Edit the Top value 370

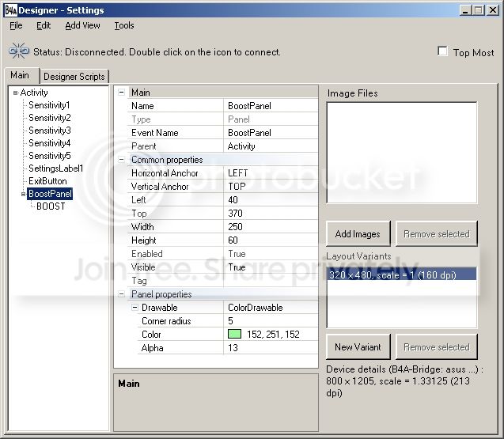point(271,214)
